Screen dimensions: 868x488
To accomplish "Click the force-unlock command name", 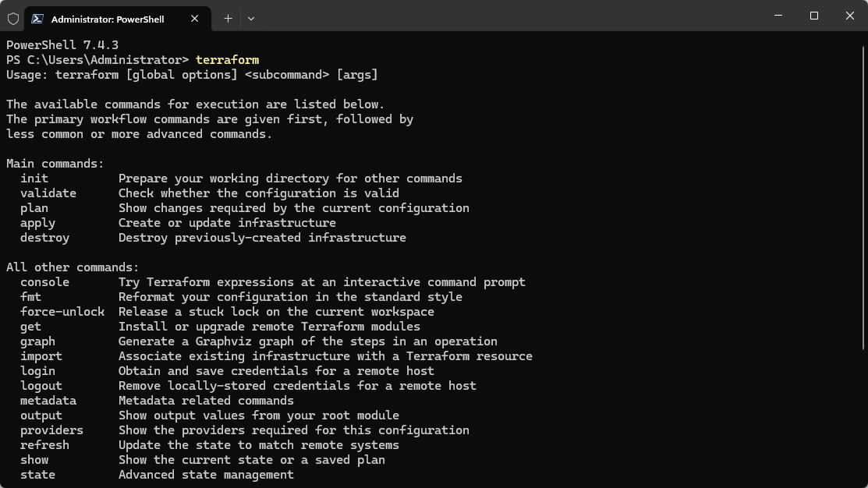I will (62, 312).
